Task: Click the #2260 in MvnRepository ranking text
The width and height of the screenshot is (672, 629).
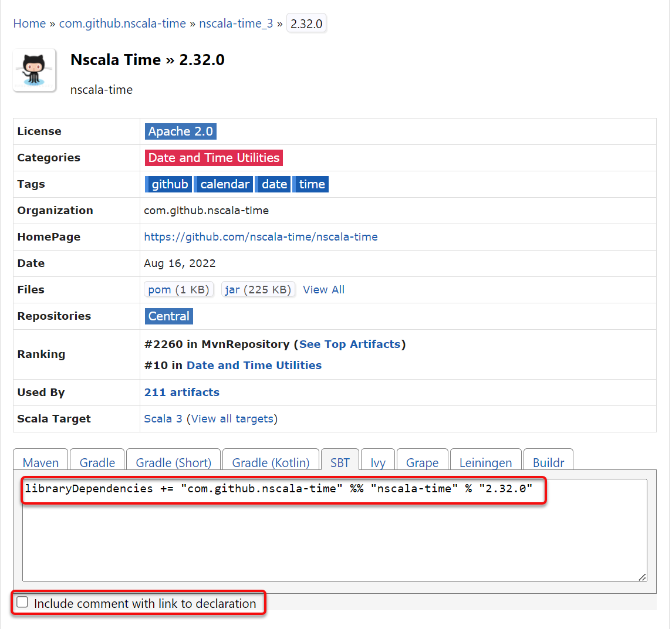Action: tap(217, 344)
